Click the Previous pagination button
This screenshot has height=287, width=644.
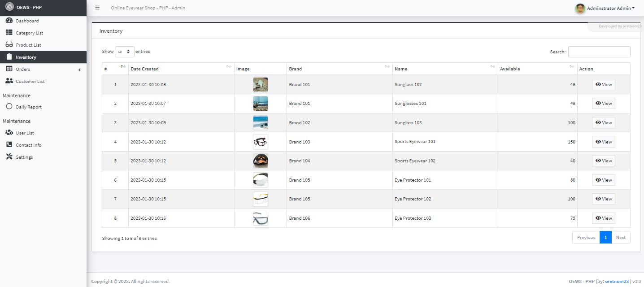[x=586, y=237]
